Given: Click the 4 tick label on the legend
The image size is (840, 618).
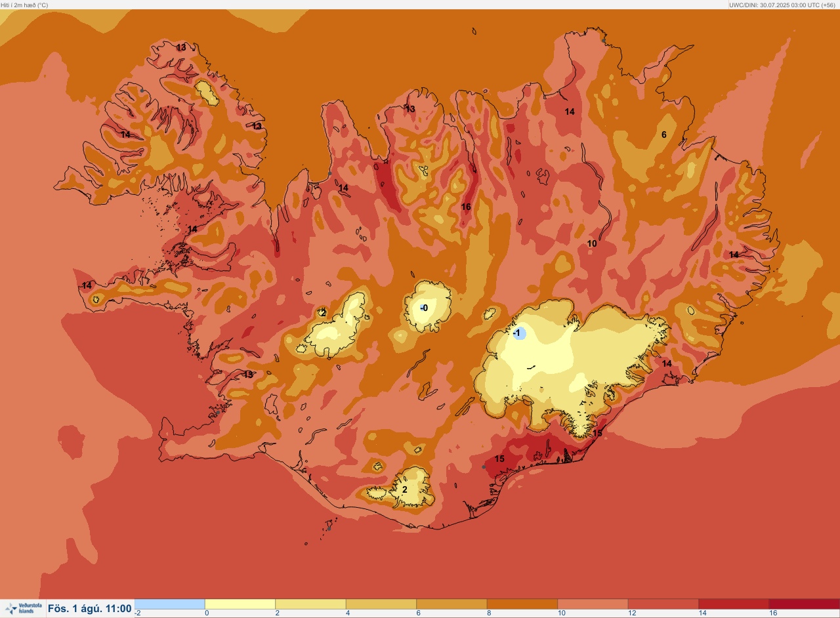Looking at the screenshot, I should 348,613.
